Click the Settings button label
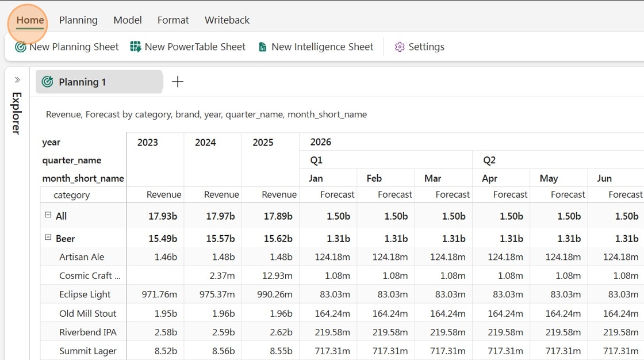 (426, 47)
